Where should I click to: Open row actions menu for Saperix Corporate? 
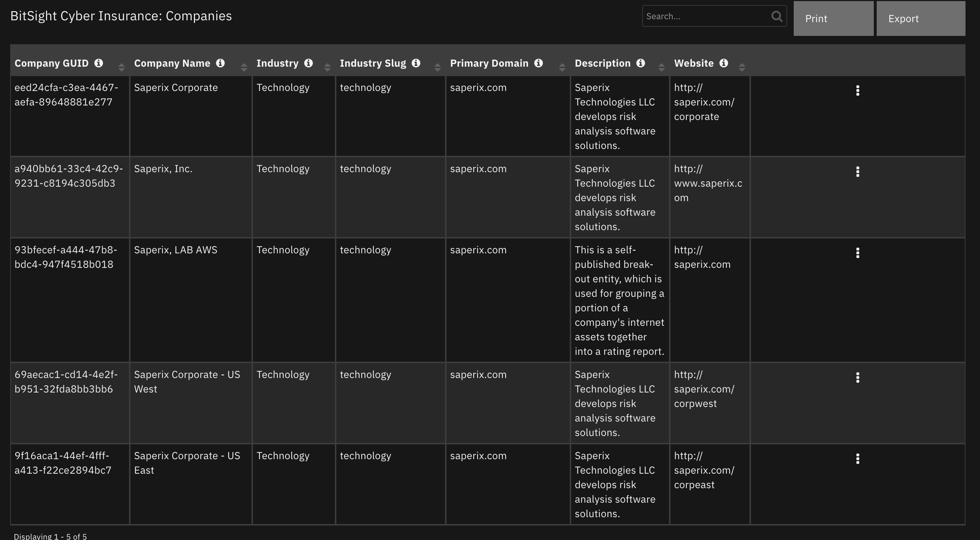857,91
